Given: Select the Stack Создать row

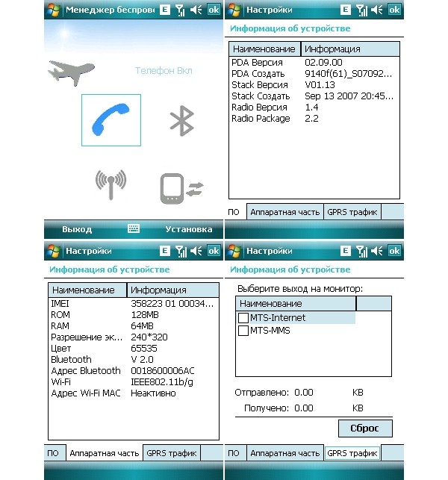Looking at the screenshot, I should point(314,96).
